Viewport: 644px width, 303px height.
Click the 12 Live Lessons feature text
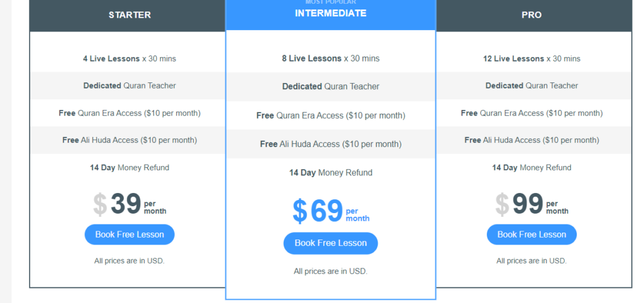click(531, 58)
